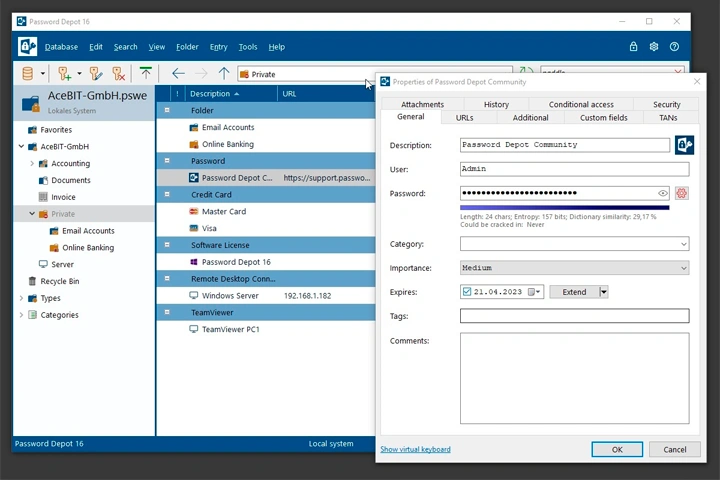This screenshot has height=480, width=720.
Task: Open the Entry menu
Action: (x=219, y=47)
